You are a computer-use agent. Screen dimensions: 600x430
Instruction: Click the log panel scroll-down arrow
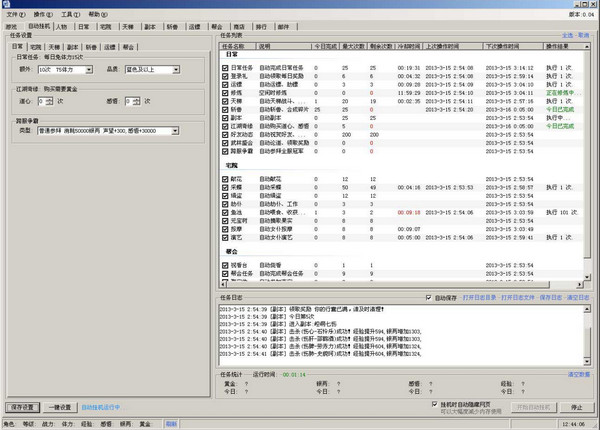point(587,362)
